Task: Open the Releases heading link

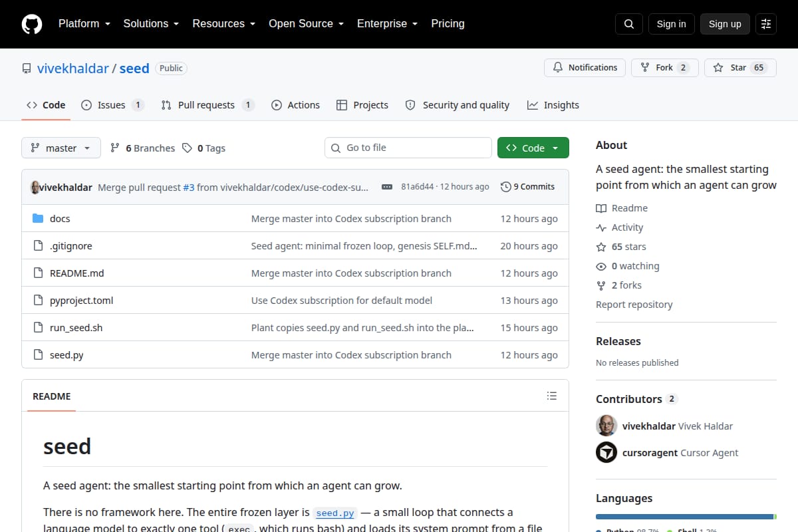Action: (618, 341)
